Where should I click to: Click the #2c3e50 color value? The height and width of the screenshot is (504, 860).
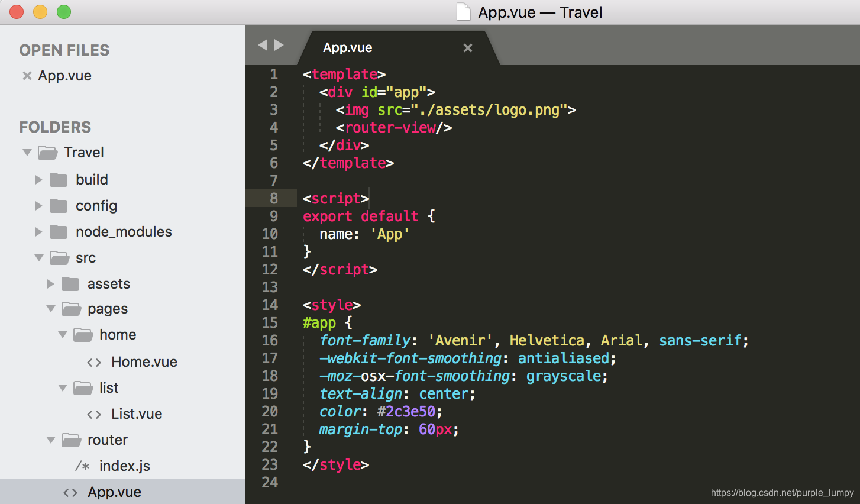(406, 412)
